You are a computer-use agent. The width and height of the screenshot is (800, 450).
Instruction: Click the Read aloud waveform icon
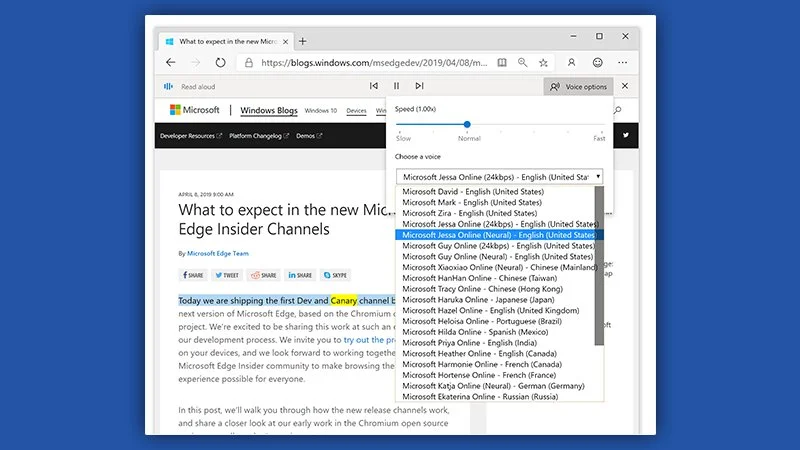168,86
